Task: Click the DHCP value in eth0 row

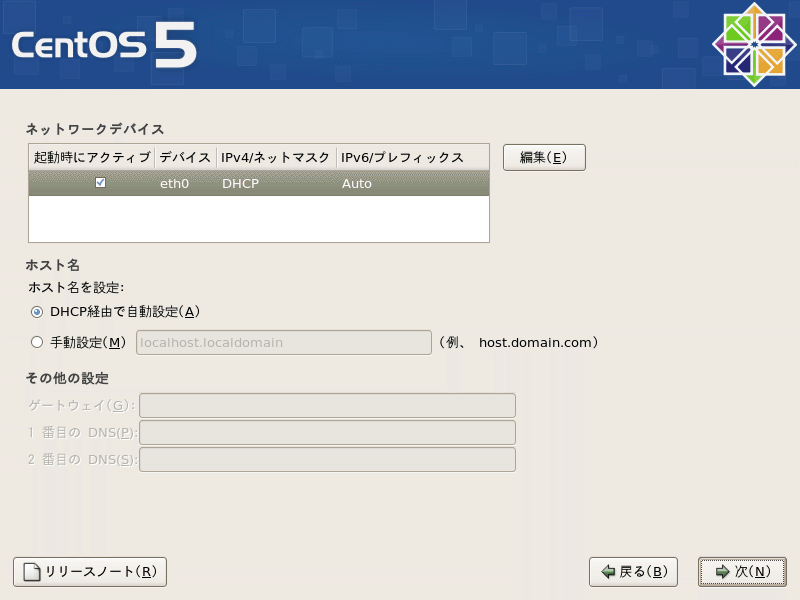Action: (x=240, y=184)
